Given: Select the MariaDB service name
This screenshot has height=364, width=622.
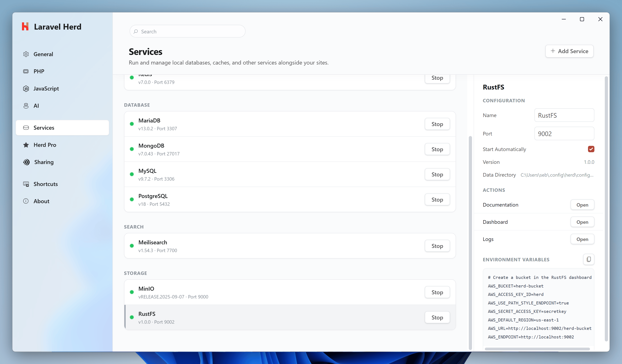Looking at the screenshot, I should click(x=149, y=120).
